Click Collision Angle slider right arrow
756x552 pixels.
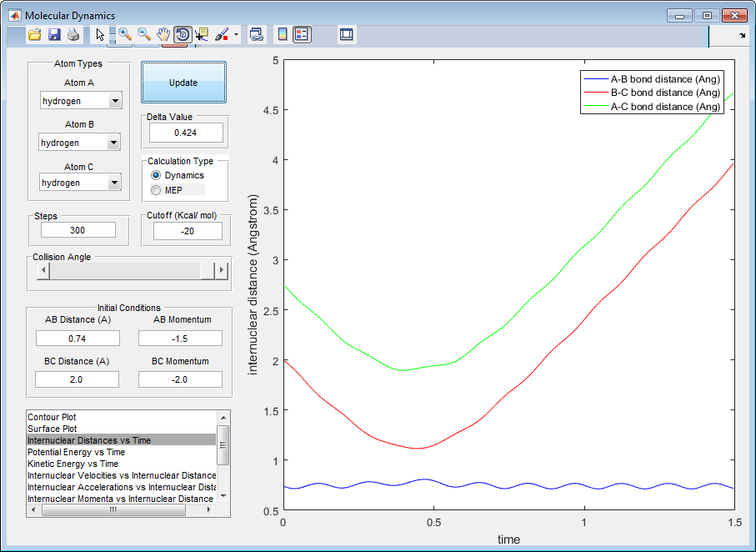(221, 270)
